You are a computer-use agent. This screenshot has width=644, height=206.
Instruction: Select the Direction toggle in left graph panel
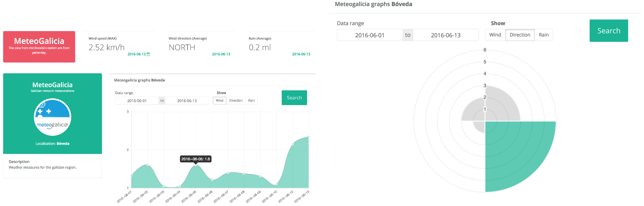(236, 101)
